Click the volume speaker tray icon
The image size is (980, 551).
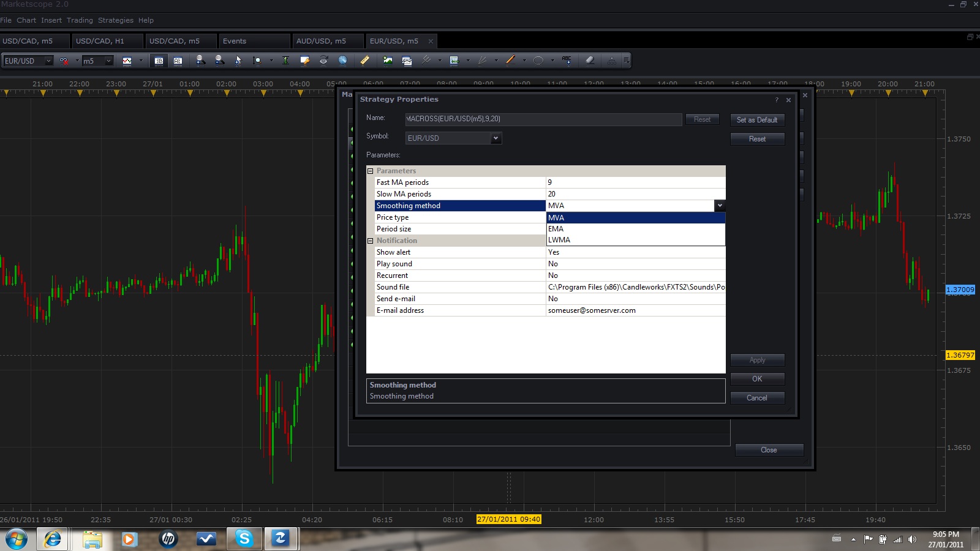pos(912,539)
